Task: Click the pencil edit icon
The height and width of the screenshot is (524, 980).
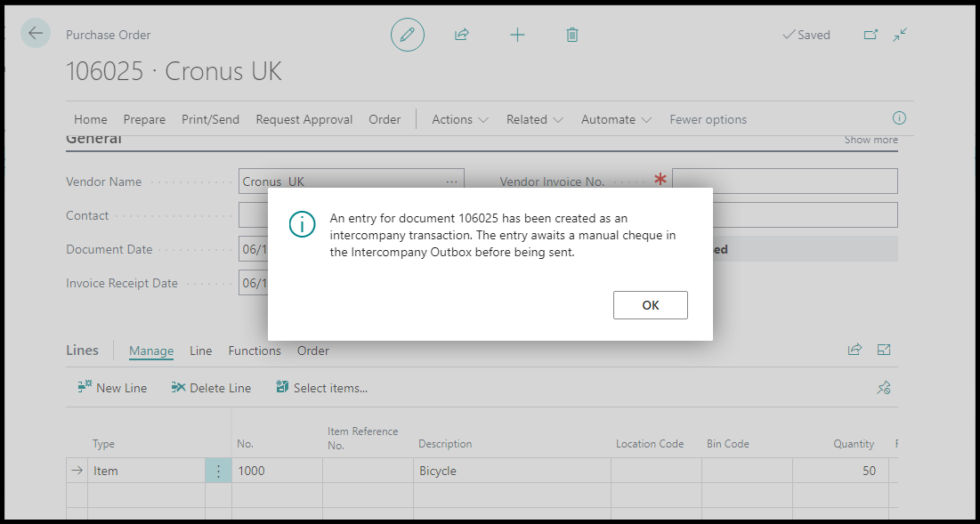Action: (408, 35)
